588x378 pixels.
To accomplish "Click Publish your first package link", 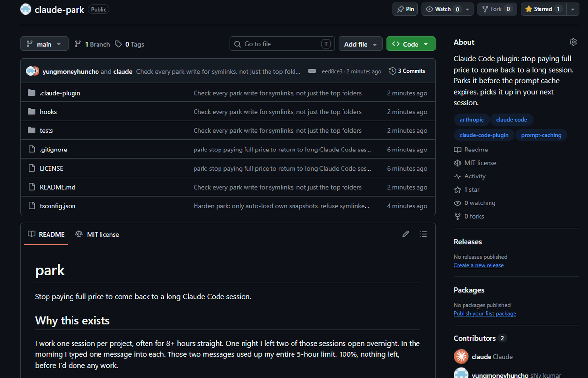I will point(485,314).
